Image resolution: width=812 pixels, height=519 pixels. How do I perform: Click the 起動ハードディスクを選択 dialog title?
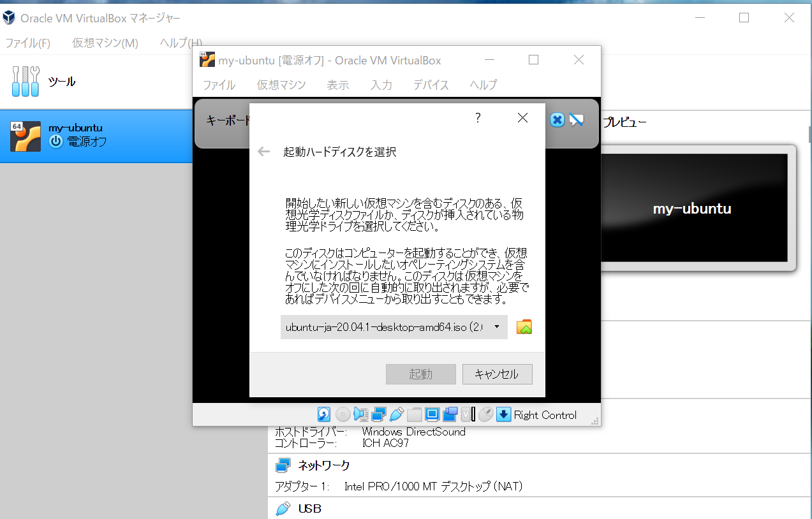(x=340, y=152)
